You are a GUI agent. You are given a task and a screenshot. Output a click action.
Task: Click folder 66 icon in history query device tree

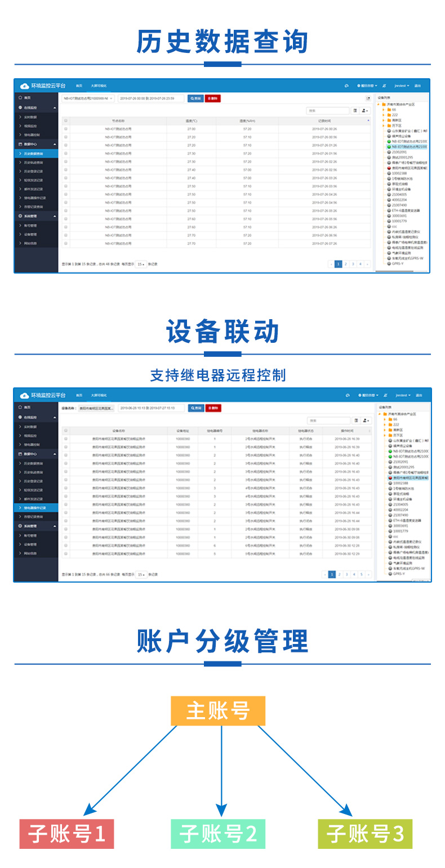pos(389,110)
